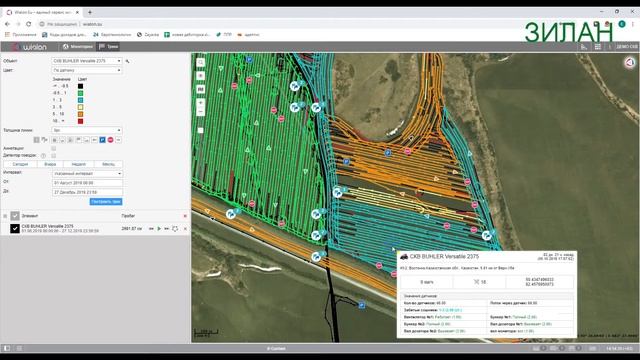Open a new browser tab
The image size is (640, 360).
pyautogui.click(x=90, y=12)
